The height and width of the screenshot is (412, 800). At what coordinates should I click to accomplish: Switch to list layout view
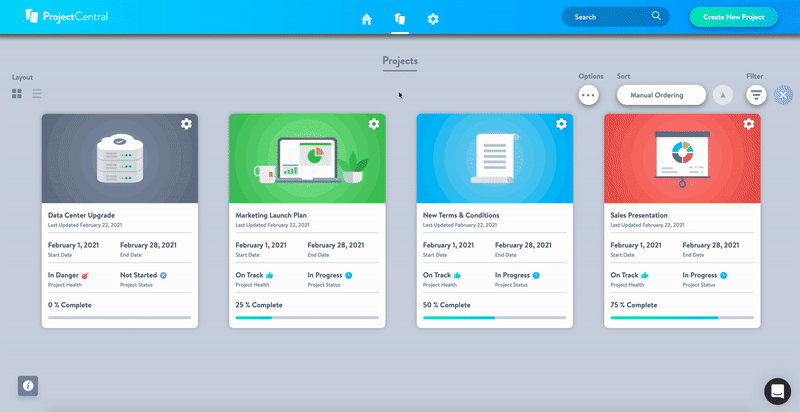tap(37, 93)
